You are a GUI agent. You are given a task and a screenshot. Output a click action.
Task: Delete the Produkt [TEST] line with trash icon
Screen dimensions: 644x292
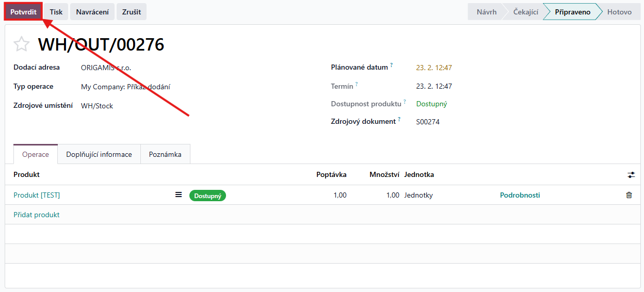(x=629, y=195)
